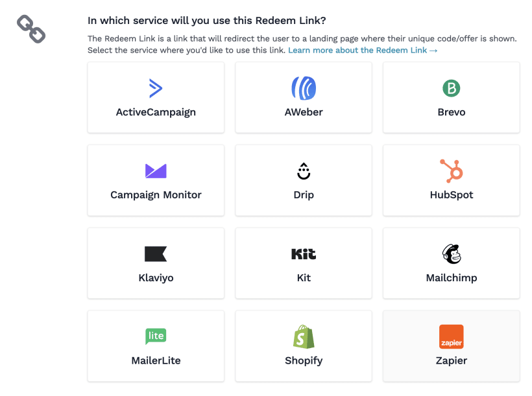Screen dimensions: 532x396
Task: Click the AWeber logo
Action: (x=303, y=88)
